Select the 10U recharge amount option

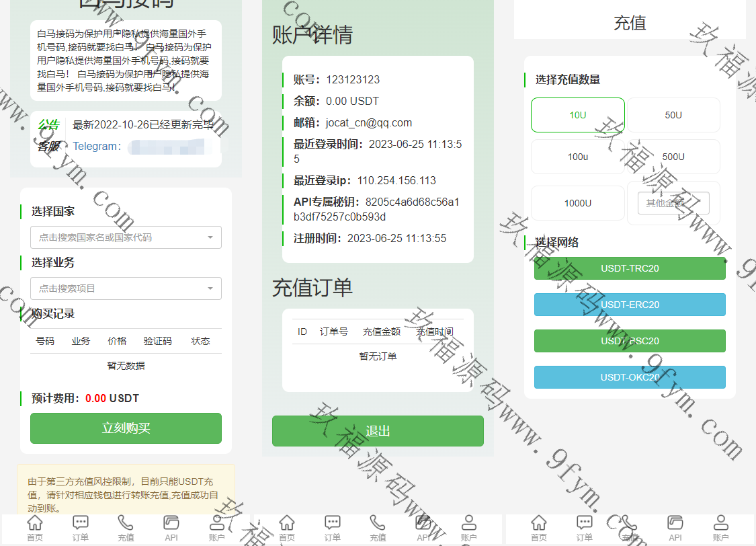pyautogui.click(x=578, y=115)
